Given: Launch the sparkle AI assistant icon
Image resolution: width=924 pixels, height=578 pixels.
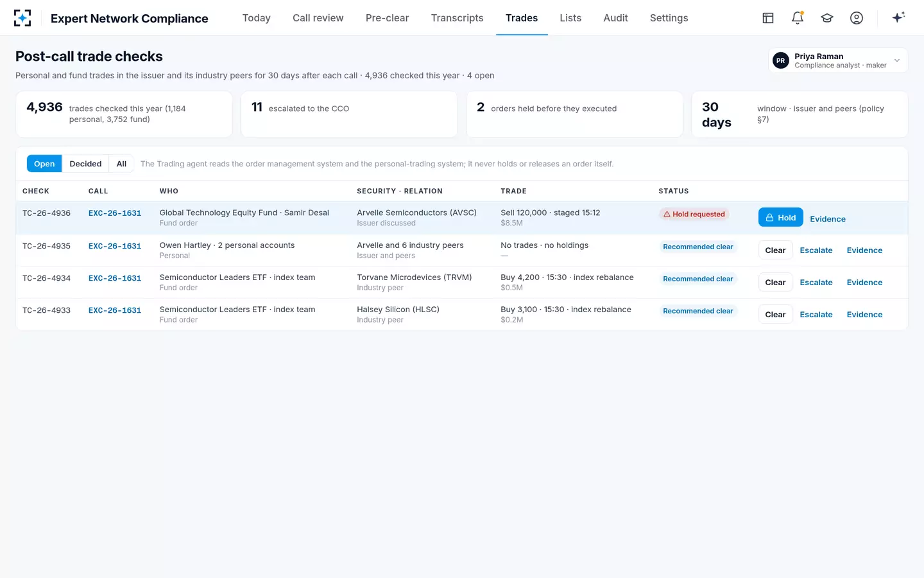Looking at the screenshot, I should click(898, 17).
